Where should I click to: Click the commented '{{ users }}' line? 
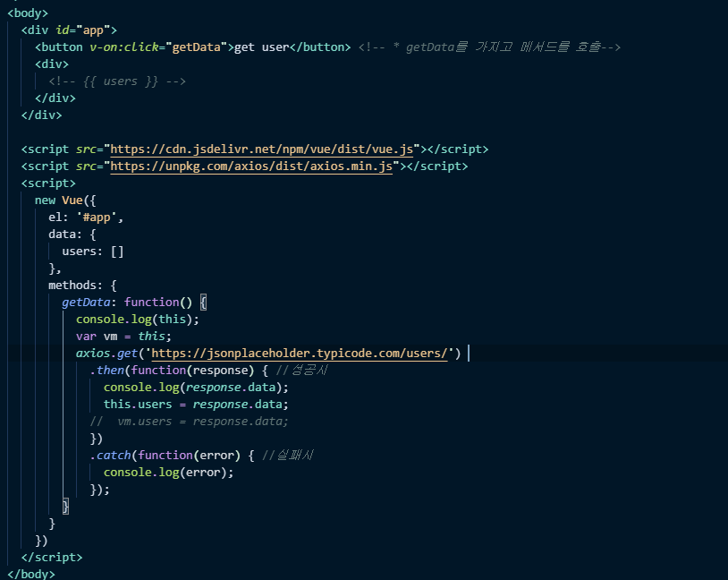117,81
